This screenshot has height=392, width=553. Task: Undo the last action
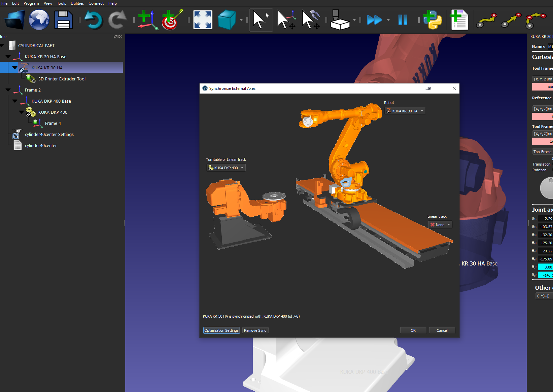click(x=93, y=20)
